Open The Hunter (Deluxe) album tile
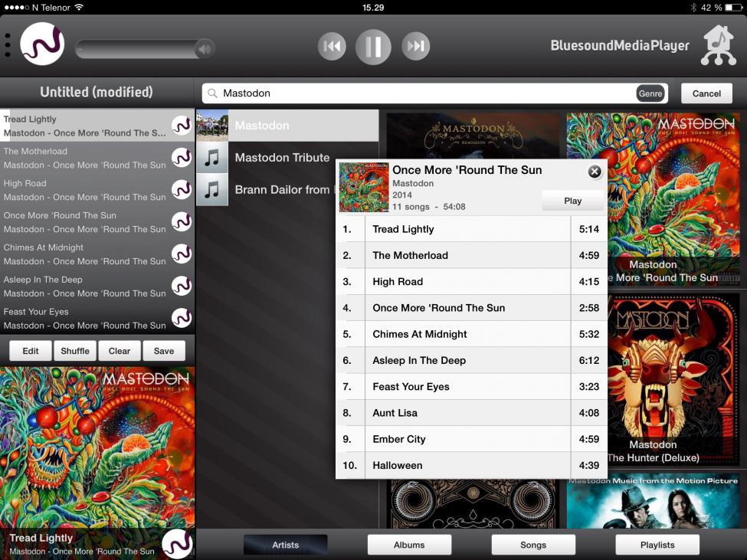 pyautogui.click(x=673, y=379)
